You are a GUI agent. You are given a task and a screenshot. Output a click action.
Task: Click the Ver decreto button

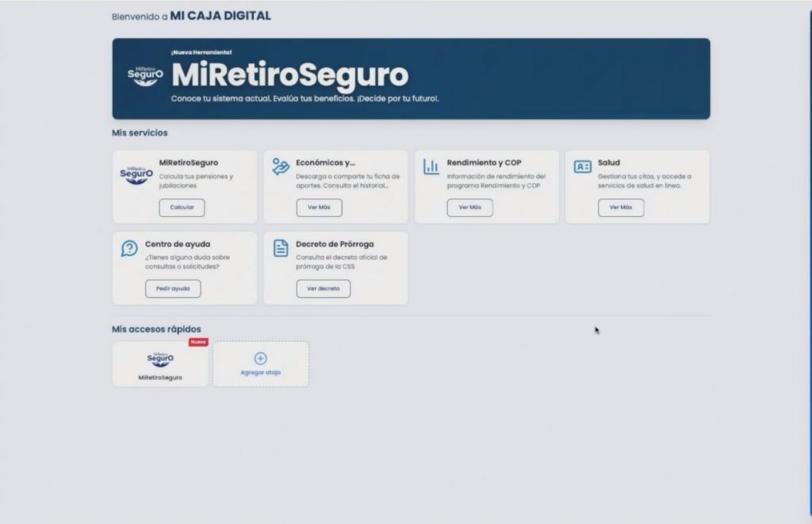coord(324,289)
